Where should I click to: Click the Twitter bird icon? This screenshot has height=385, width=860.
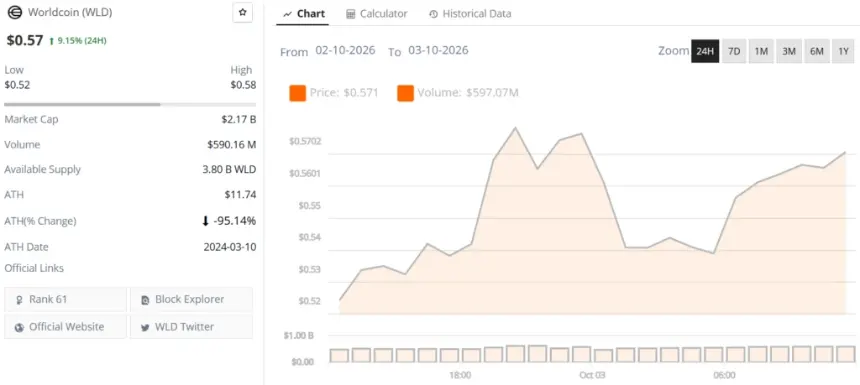coord(145,327)
